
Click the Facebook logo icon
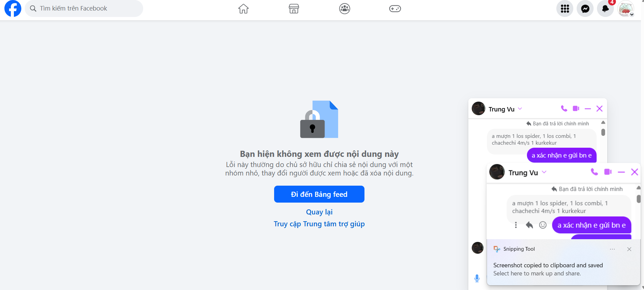click(x=13, y=8)
